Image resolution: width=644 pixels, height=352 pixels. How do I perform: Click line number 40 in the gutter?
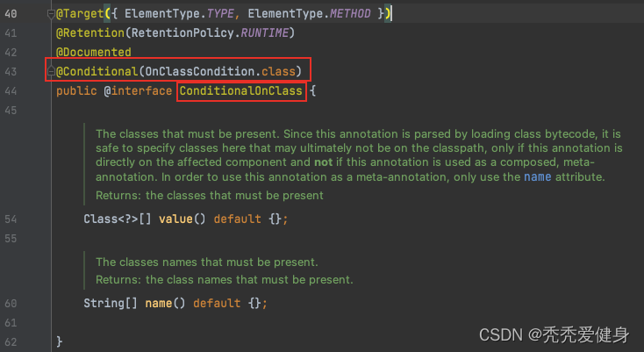(x=11, y=14)
